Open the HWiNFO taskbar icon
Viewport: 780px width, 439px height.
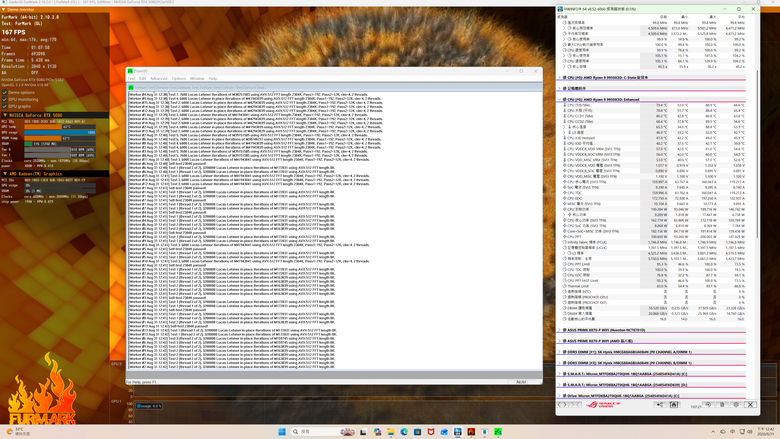tap(458, 432)
